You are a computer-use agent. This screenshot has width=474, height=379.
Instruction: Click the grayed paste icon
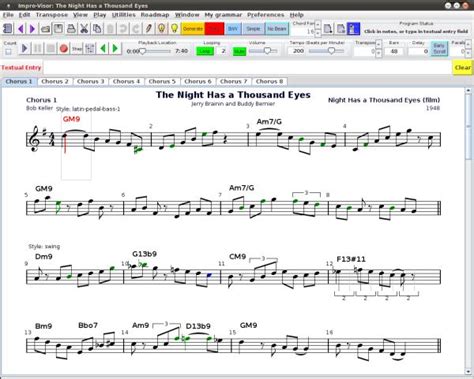click(110, 29)
